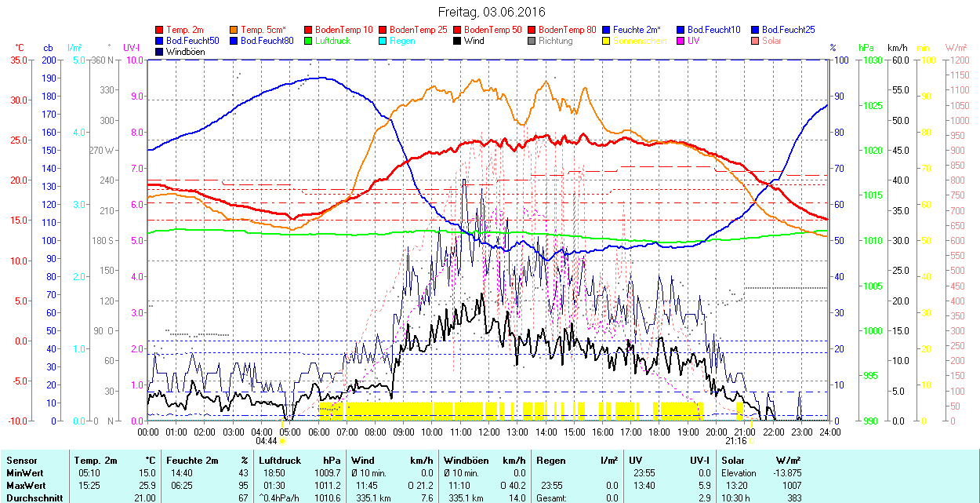Click the Solar legend label

pyautogui.click(x=772, y=41)
